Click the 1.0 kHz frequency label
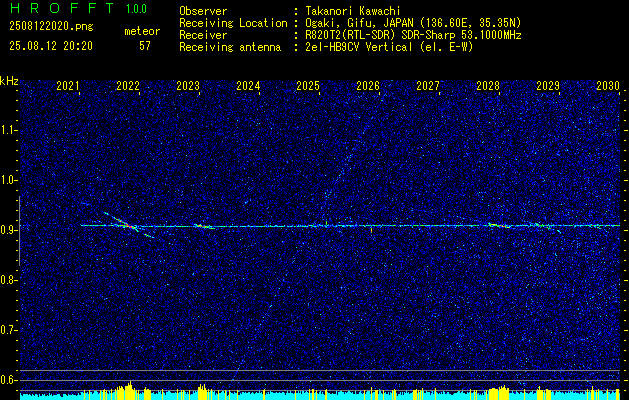Screen dimensions: 629x400 click(8, 181)
